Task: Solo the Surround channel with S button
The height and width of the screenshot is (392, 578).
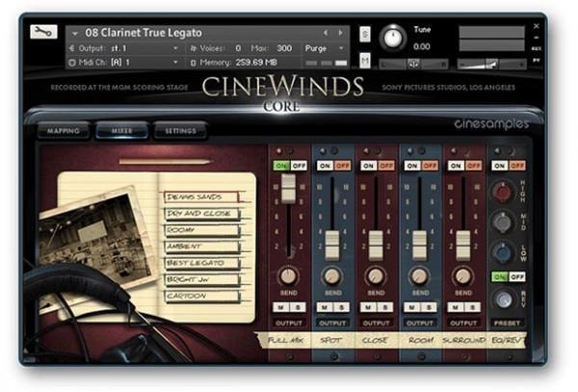Action: 472,307
